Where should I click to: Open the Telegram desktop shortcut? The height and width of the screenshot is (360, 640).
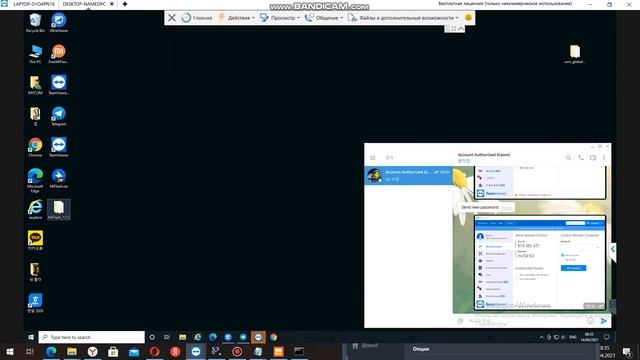[x=58, y=116]
